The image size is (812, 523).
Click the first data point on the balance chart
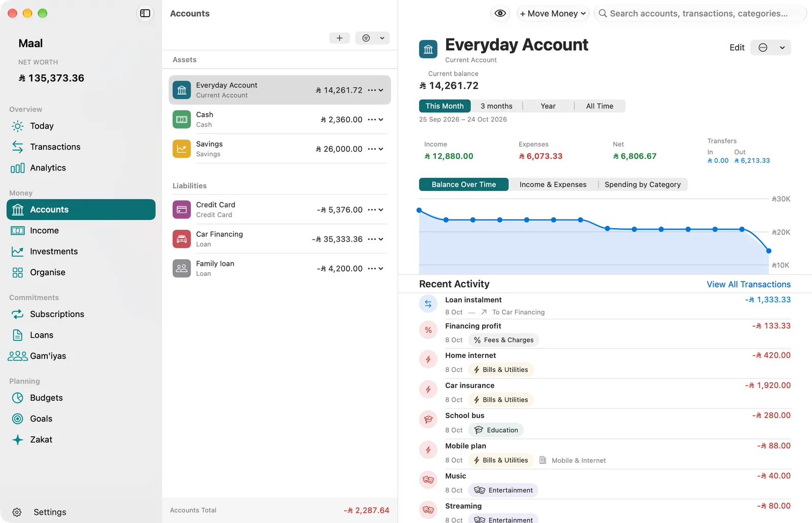pyautogui.click(x=419, y=210)
